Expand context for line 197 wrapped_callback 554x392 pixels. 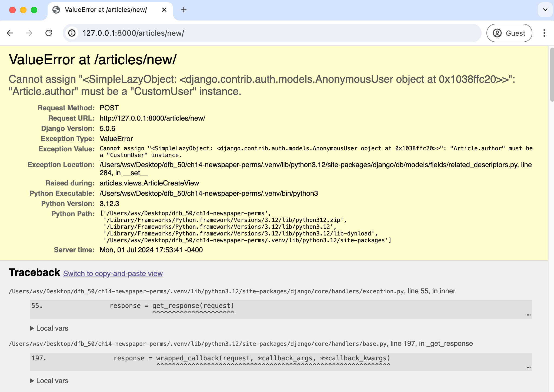(281, 362)
